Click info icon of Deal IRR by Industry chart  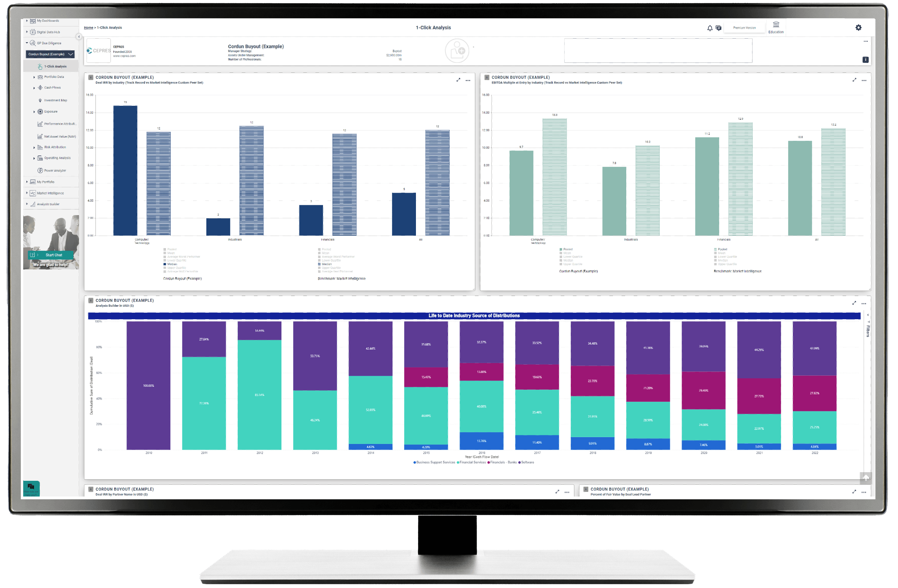[91, 77]
